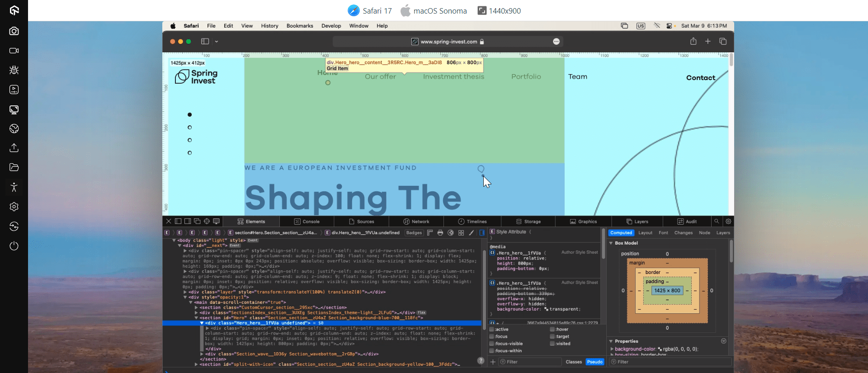The image size is (868, 373).
Task: Click the section#Hero breadcrumb item
Action: (x=273, y=233)
